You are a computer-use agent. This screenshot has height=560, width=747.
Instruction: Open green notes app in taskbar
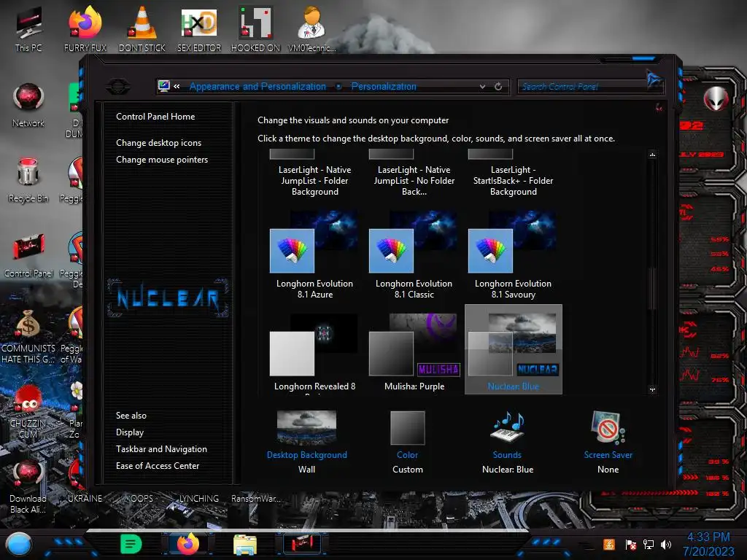point(131,544)
